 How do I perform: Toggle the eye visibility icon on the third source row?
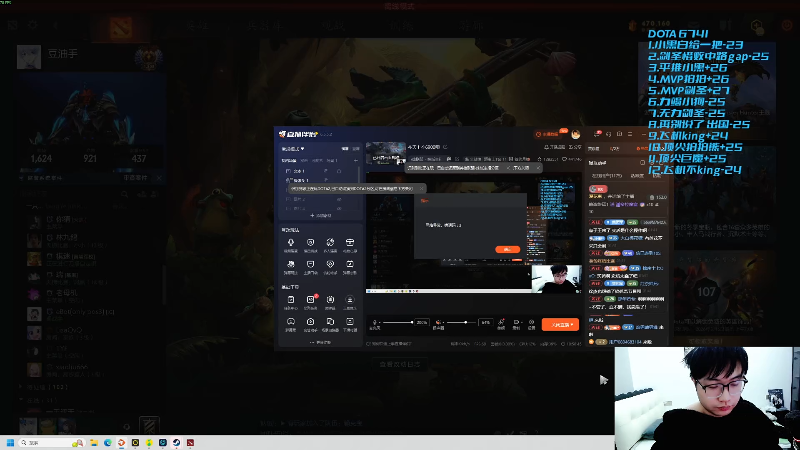tap(339, 199)
